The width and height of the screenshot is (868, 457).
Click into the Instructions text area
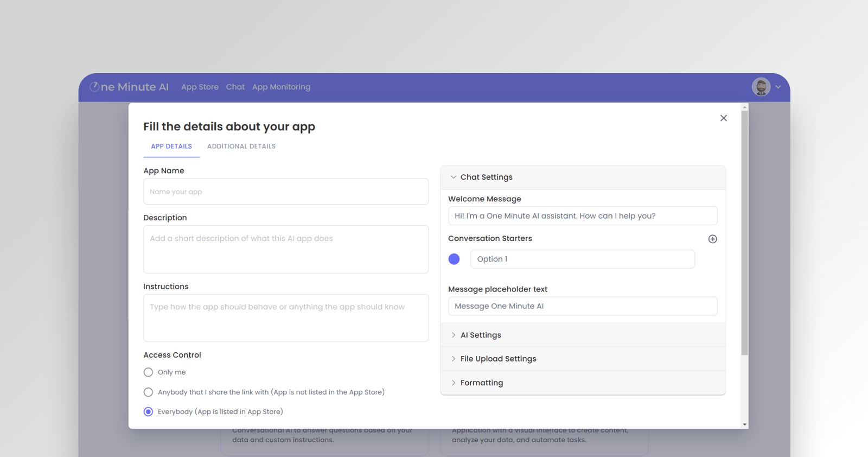tap(286, 318)
